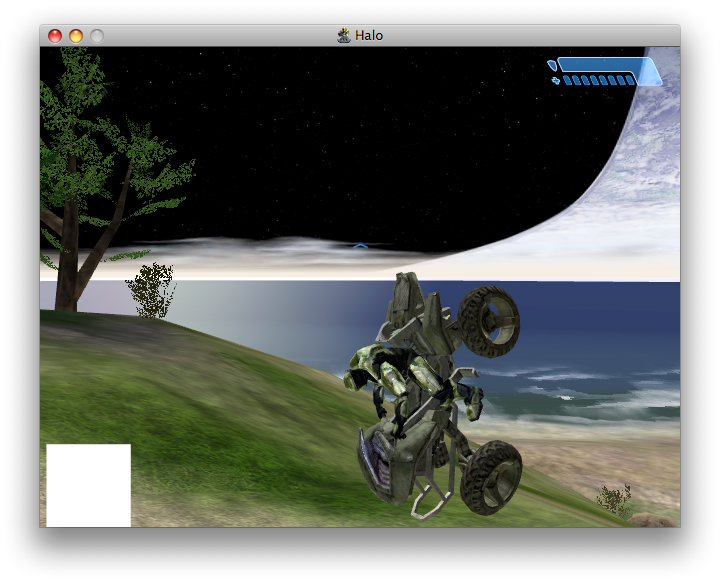Viewport: 720px width, 582px height.
Task: Click the ATV's lower front wheel
Action: [x=491, y=478]
